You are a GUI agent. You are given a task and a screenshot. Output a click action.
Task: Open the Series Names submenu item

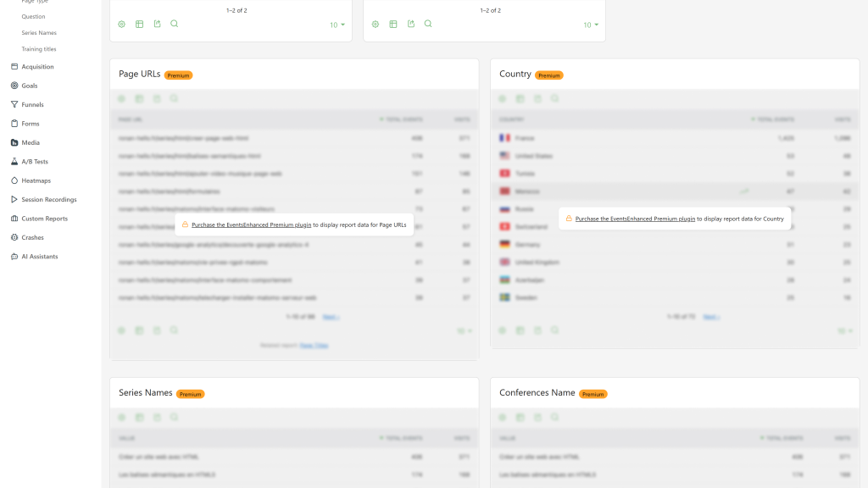click(39, 33)
